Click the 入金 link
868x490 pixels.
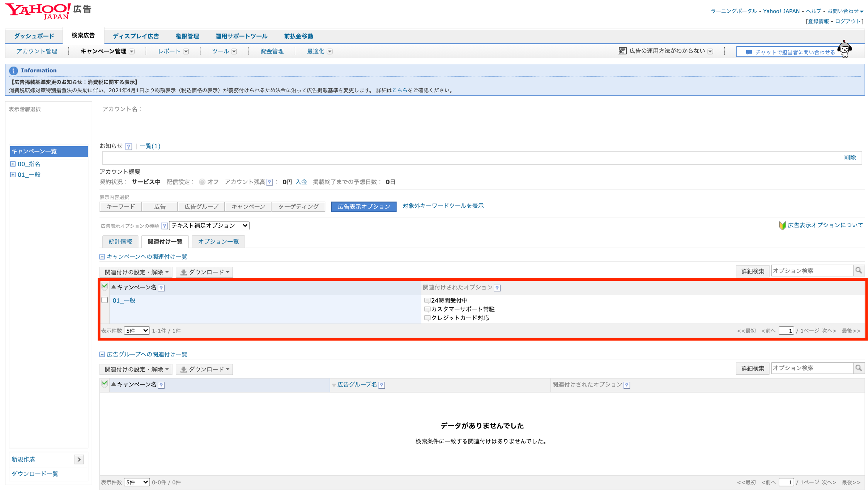tap(301, 182)
